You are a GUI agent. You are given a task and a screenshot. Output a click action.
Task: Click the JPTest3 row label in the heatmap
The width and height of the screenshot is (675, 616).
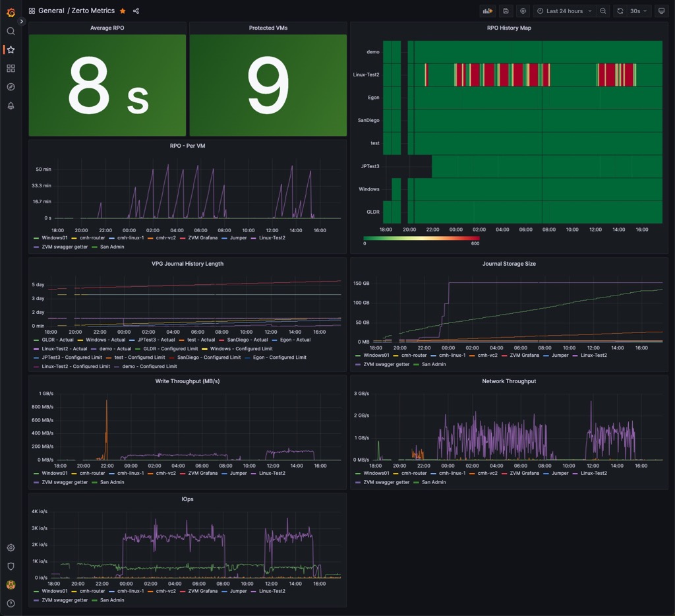(370, 166)
